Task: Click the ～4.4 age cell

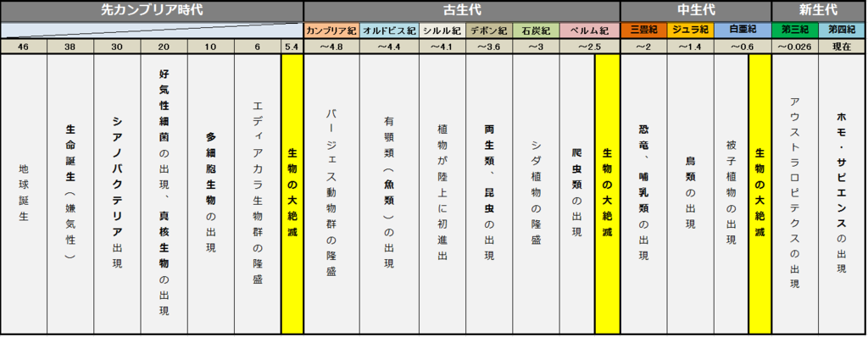Action: [x=389, y=47]
